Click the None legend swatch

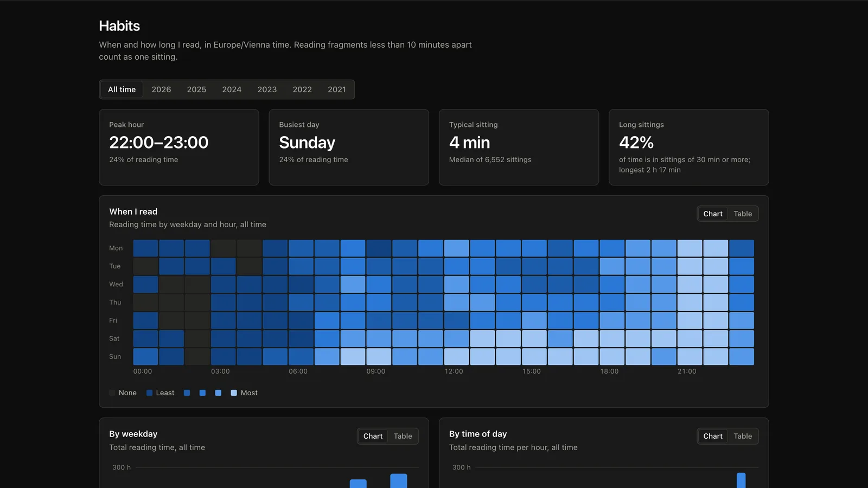[112, 393]
